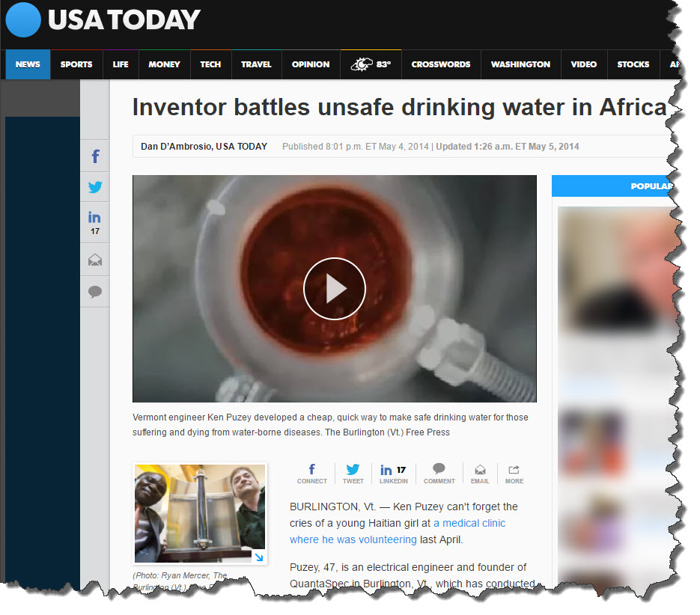Click the USA TODAY blue circle logo
Image resolution: width=700 pixels, height=615 pixels.
[x=22, y=19]
